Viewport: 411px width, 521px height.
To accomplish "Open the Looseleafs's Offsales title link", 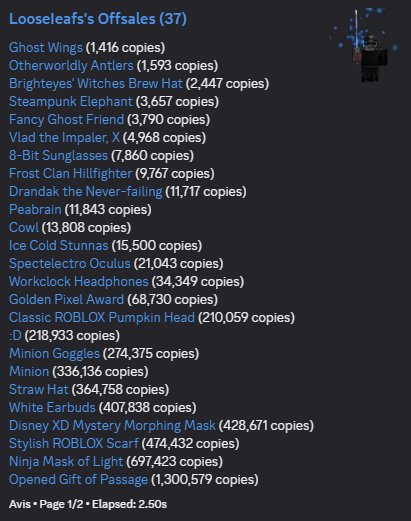I will (98, 19).
